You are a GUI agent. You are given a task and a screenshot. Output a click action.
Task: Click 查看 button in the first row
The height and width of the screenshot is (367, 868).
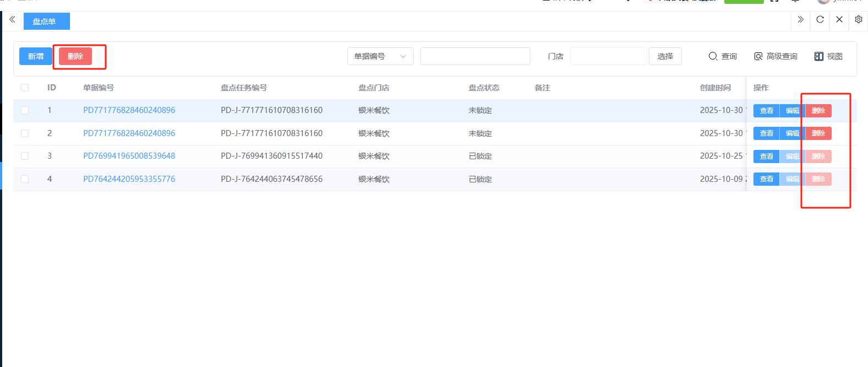coord(766,111)
